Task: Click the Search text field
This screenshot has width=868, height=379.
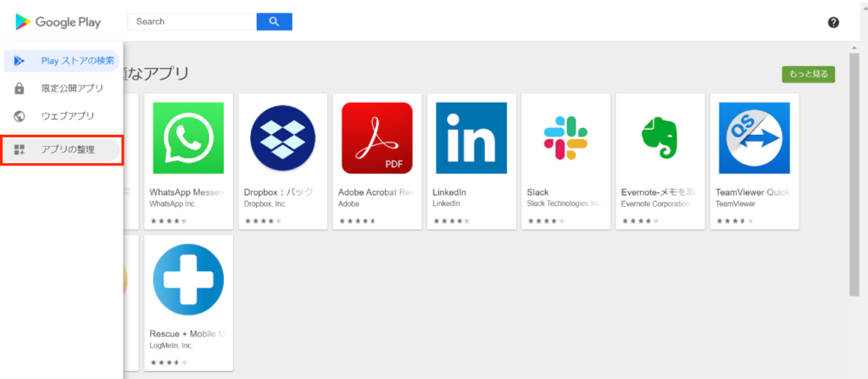Action: (x=191, y=21)
